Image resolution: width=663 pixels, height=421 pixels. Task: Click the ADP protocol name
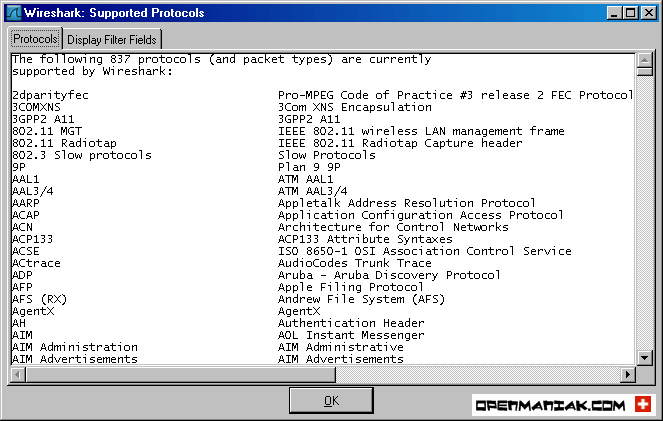click(22, 275)
